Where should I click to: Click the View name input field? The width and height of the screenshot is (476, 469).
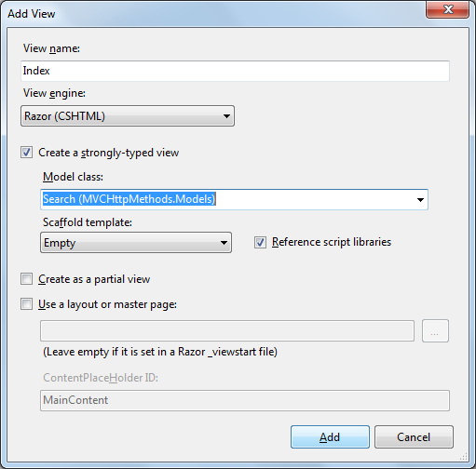pos(235,71)
